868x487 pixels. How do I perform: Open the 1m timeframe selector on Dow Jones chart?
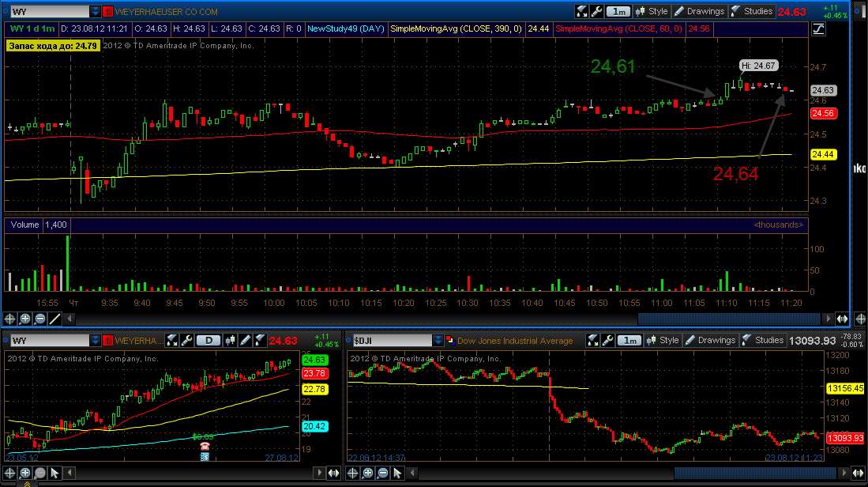630,340
